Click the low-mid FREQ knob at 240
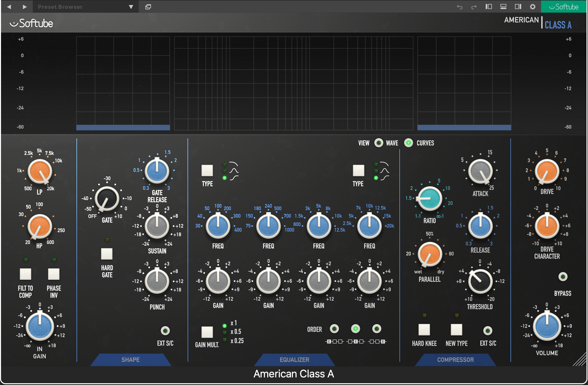Image resolution: width=588 pixels, height=385 pixels. (x=268, y=226)
